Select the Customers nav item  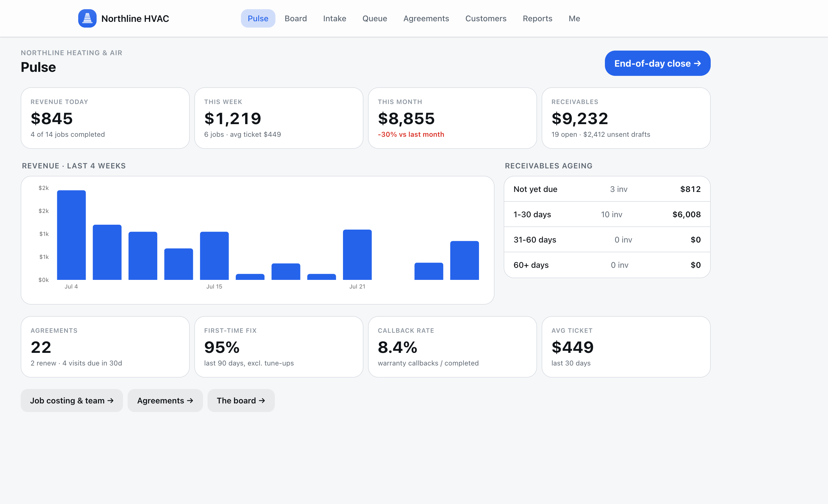486,18
